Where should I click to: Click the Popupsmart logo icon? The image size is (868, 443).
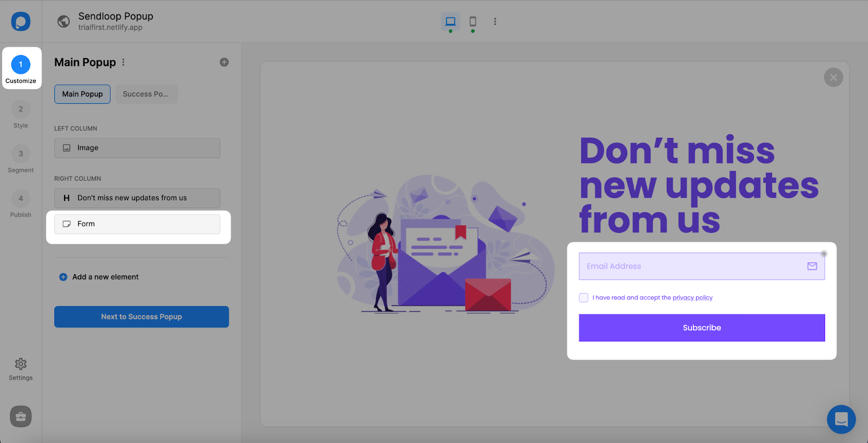pos(21,22)
